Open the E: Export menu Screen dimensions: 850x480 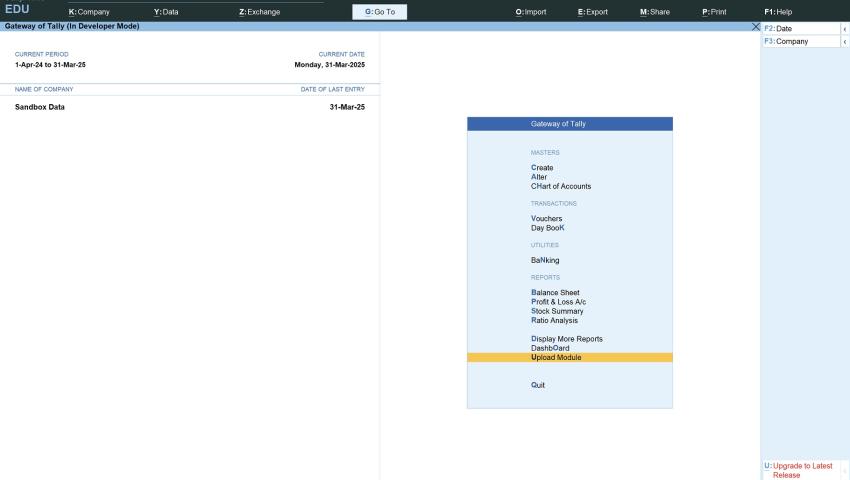point(593,11)
